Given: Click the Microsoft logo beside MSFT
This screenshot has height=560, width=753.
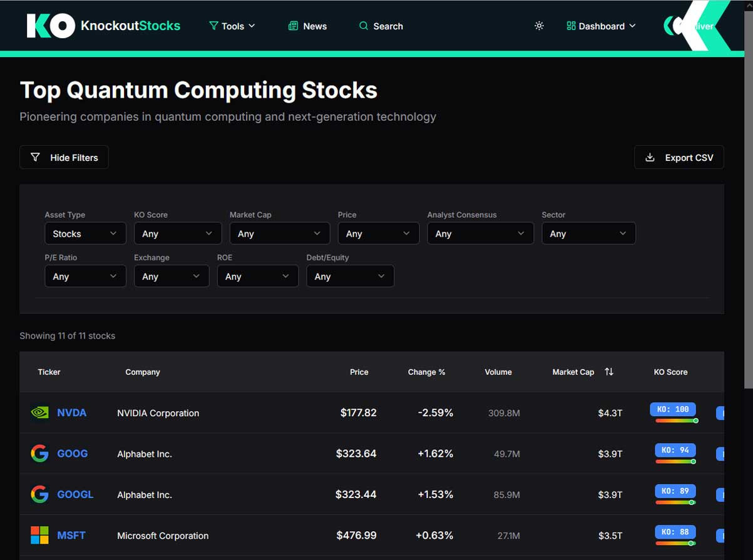Looking at the screenshot, I should point(39,535).
